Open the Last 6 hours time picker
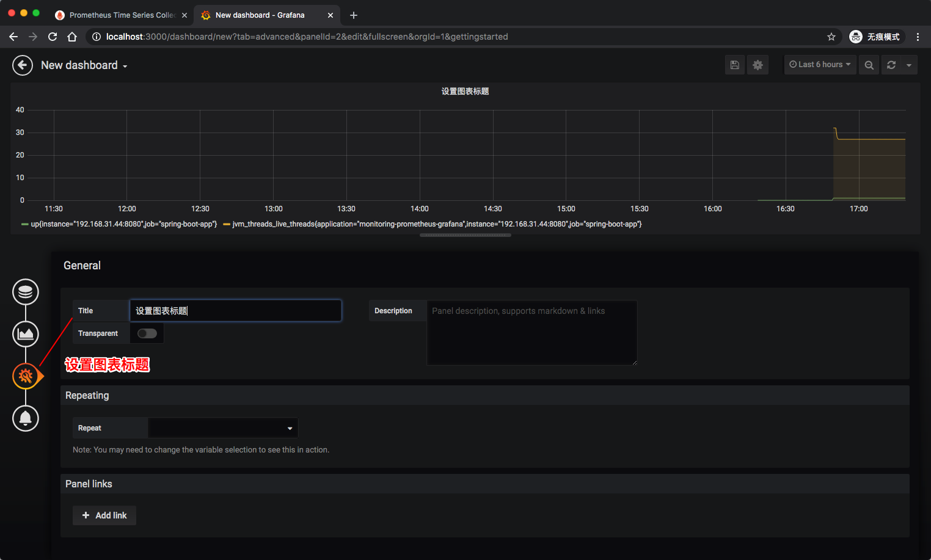This screenshot has width=931, height=560. [820, 65]
